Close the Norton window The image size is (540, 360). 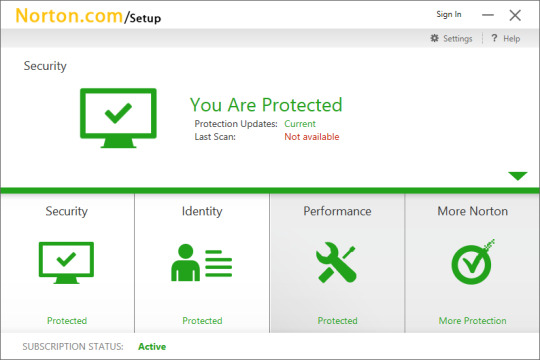[515, 15]
